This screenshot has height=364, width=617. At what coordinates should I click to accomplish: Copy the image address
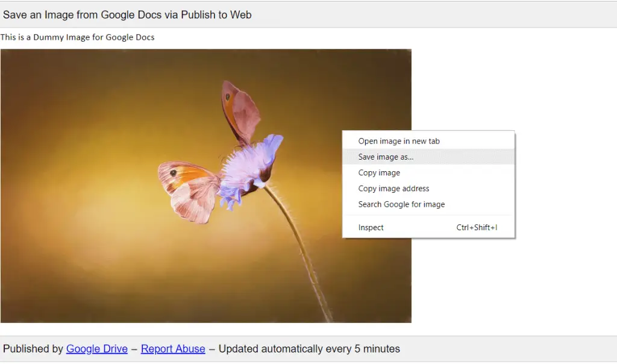(x=393, y=188)
